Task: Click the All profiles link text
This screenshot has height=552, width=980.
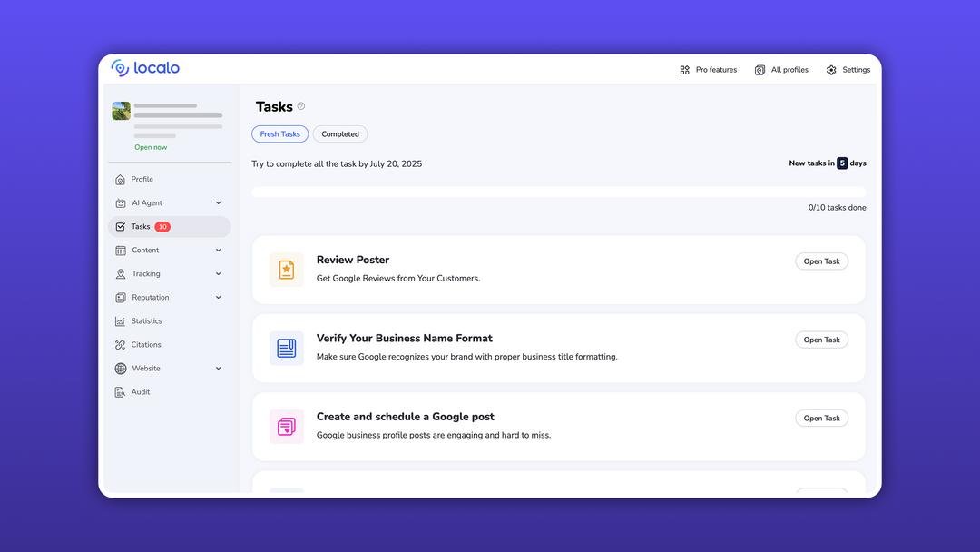Action: point(789,70)
